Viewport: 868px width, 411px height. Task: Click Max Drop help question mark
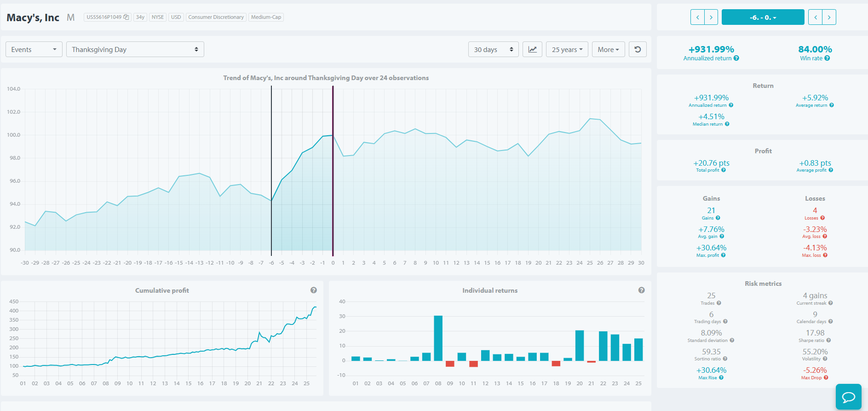[x=826, y=378]
